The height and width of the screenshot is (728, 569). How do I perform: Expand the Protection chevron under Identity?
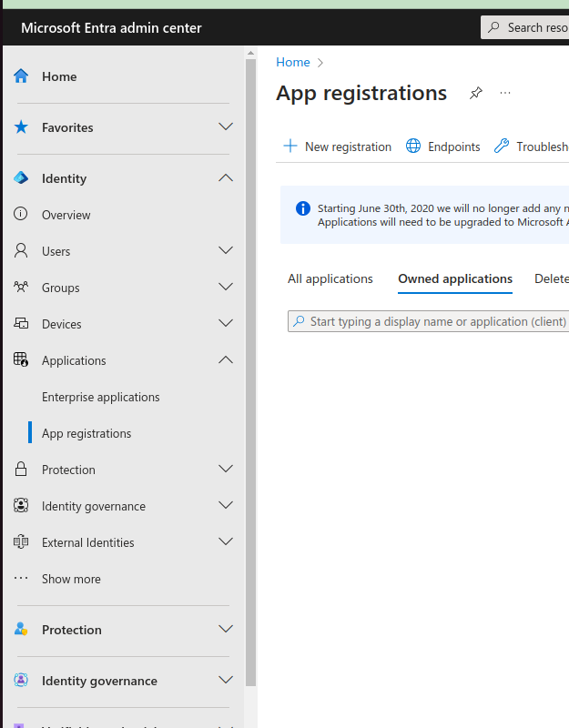click(226, 469)
